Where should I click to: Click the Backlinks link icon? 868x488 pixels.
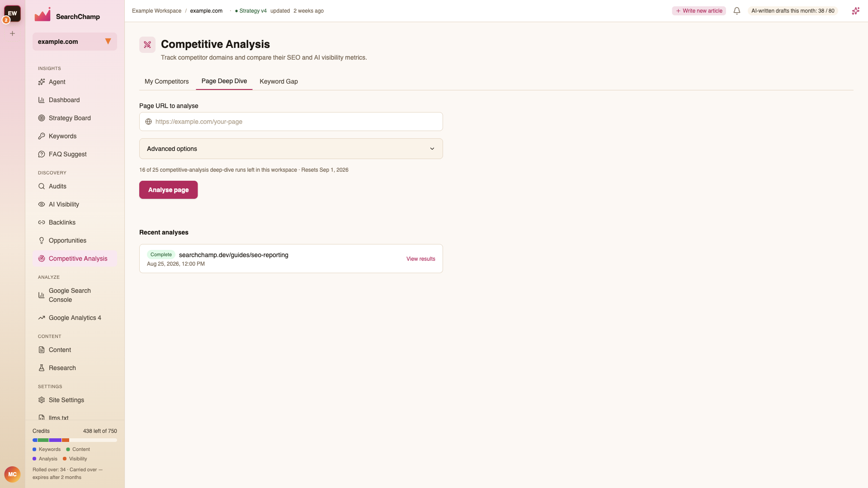(42, 222)
